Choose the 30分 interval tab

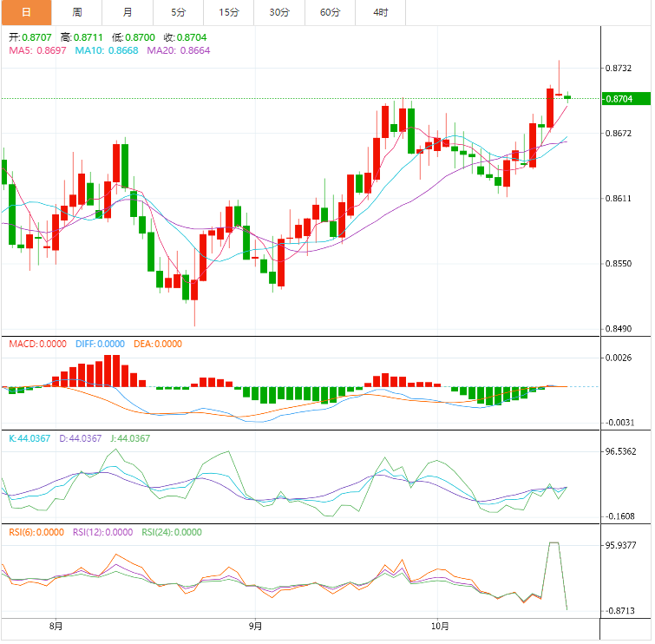coord(279,12)
